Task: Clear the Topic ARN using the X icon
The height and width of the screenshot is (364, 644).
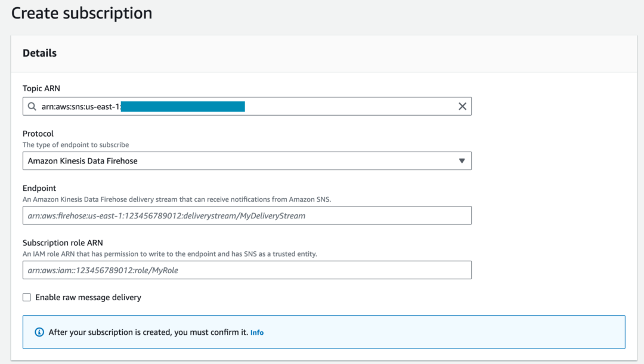Action: tap(463, 106)
